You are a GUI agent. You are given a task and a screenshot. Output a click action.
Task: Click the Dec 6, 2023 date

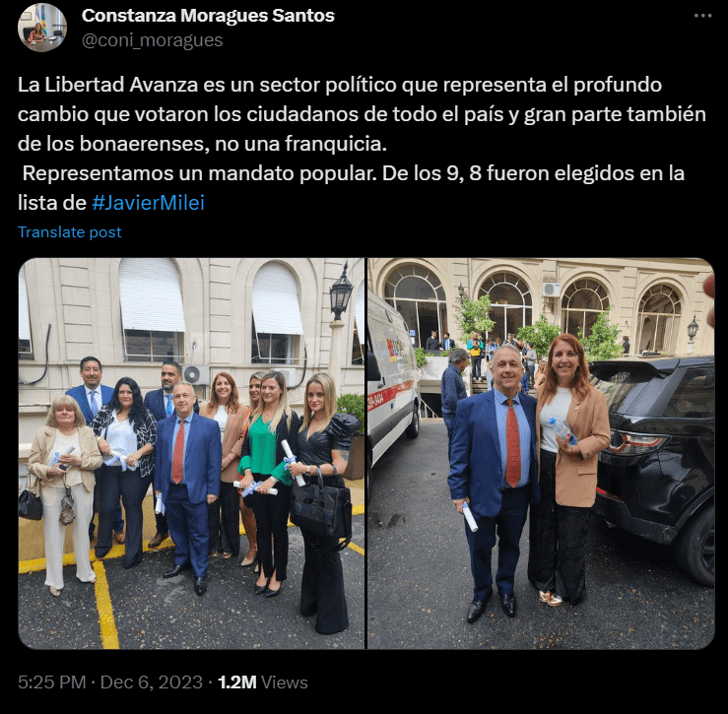[152, 682]
